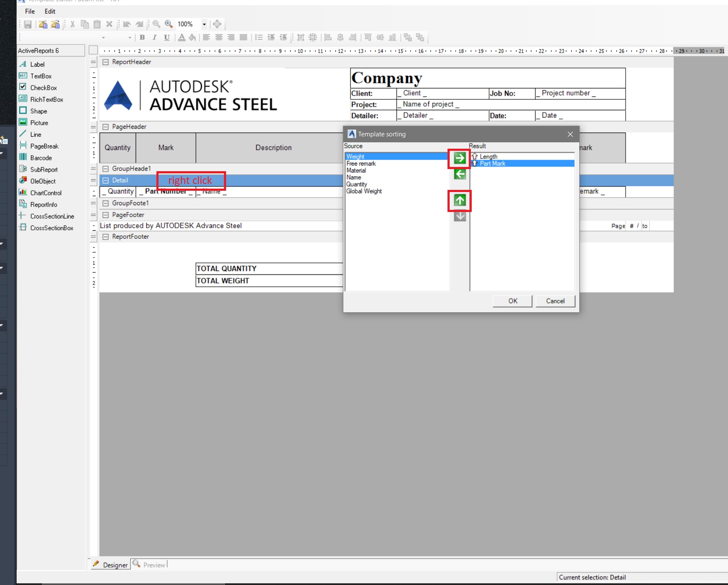The width and height of the screenshot is (728, 585).
Task: Toggle Italic formatting
Action: tap(155, 37)
